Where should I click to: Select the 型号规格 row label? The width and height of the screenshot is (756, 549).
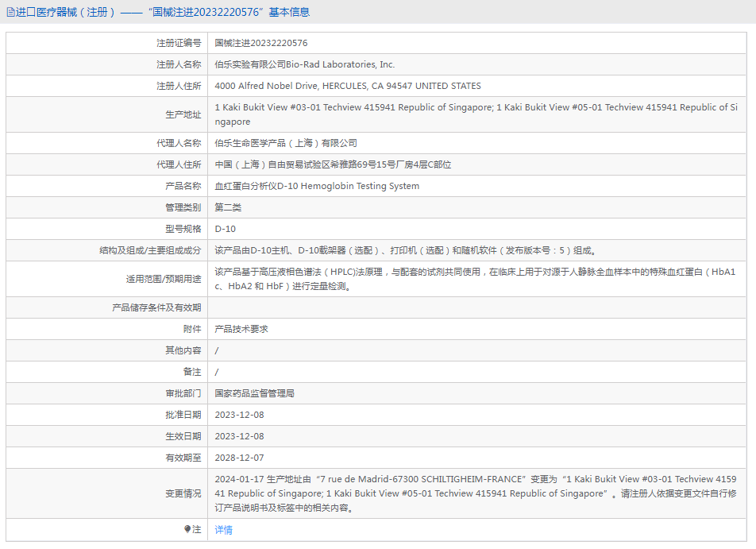(x=183, y=229)
